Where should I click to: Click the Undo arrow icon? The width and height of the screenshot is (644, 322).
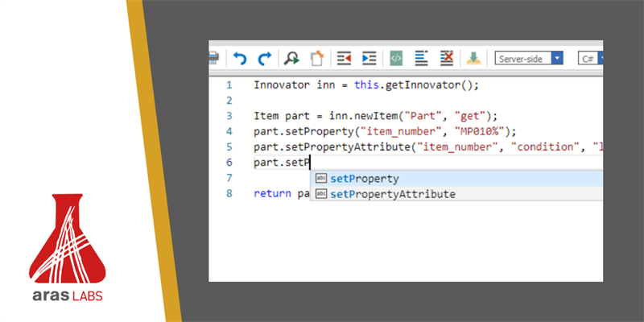(240, 58)
